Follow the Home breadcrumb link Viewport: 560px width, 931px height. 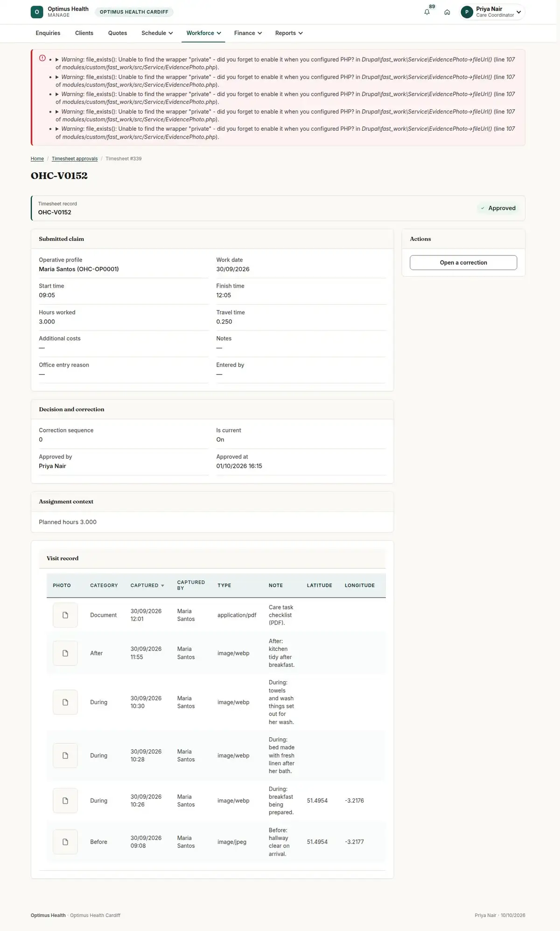37,159
